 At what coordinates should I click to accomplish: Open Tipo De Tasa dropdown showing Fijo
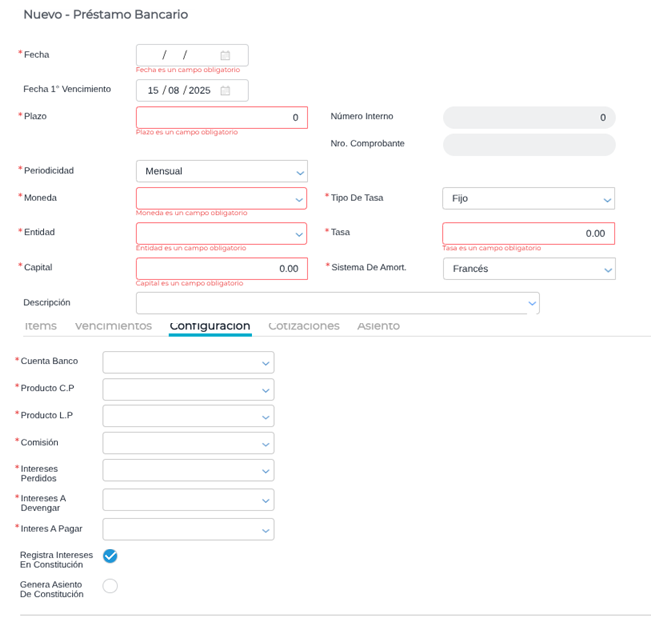pos(529,198)
